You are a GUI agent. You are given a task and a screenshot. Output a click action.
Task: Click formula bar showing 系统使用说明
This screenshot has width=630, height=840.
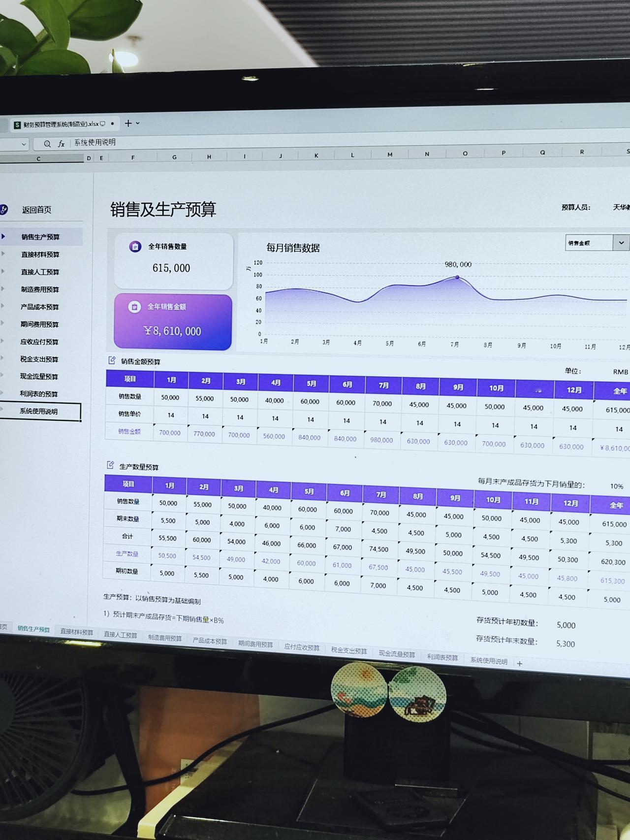pyautogui.click(x=94, y=142)
